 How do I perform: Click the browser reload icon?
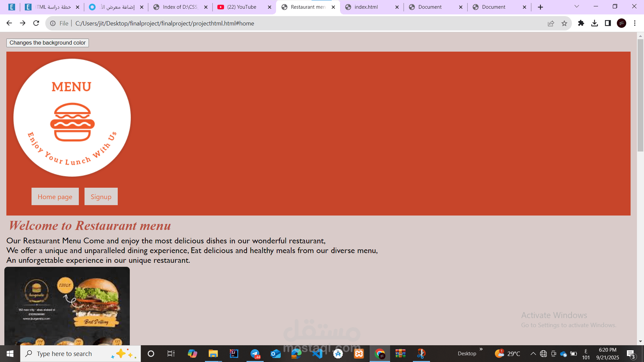pos(36,23)
